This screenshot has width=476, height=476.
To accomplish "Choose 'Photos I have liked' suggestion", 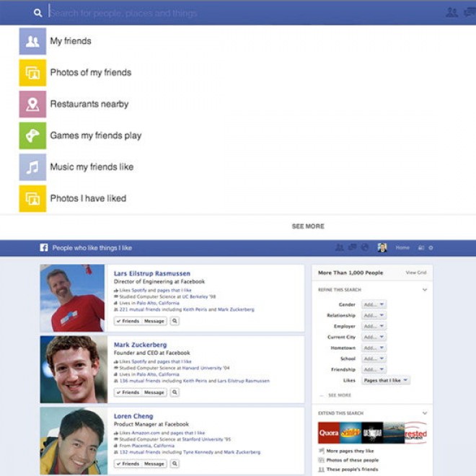I will point(88,198).
